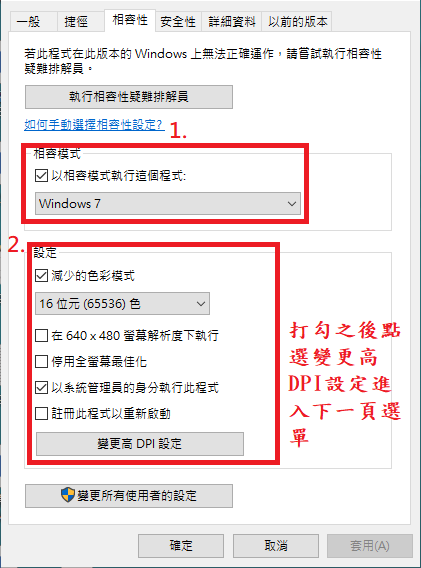
Task: Toggle 以系統管理員的身分執行此程式 checkbox
Action: click(x=41, y=388)
